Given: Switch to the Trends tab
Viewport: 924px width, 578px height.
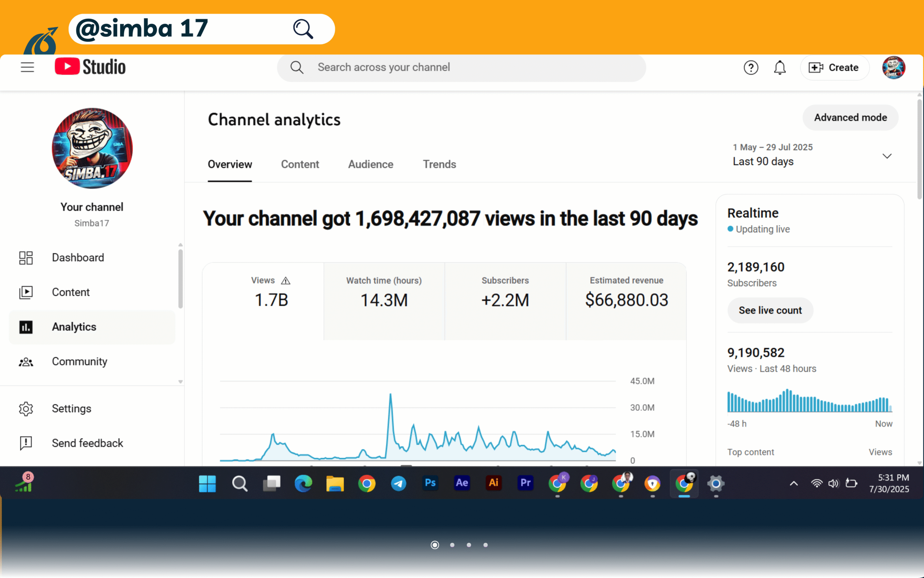Looking at the screenshot, I should [x=440, y=164].
